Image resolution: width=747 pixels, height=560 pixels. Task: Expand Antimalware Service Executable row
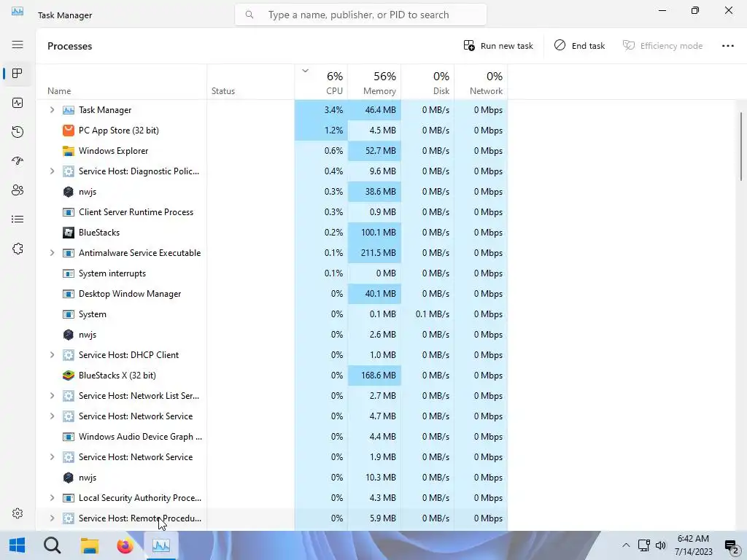[52, 253]
